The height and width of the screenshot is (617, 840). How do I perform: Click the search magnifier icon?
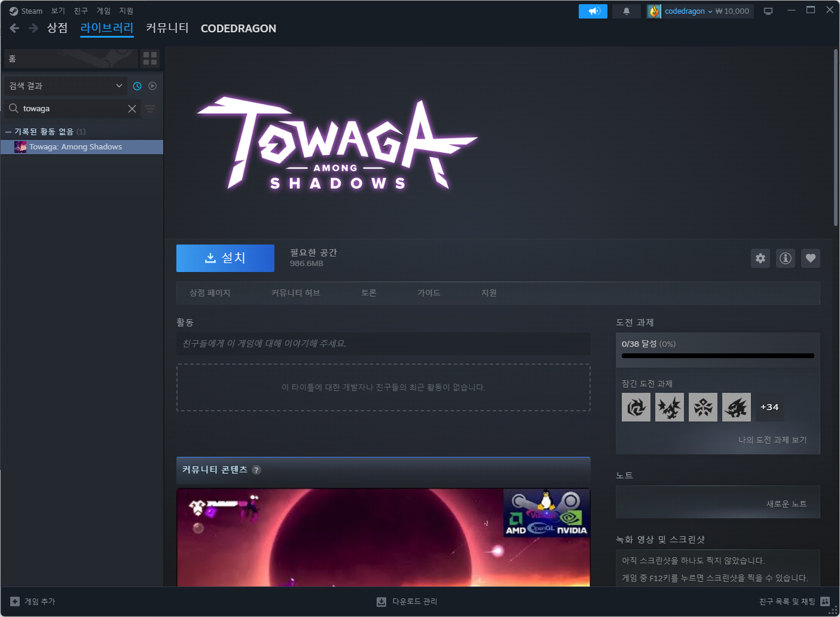pyautogui.click(x=13, y=108)
